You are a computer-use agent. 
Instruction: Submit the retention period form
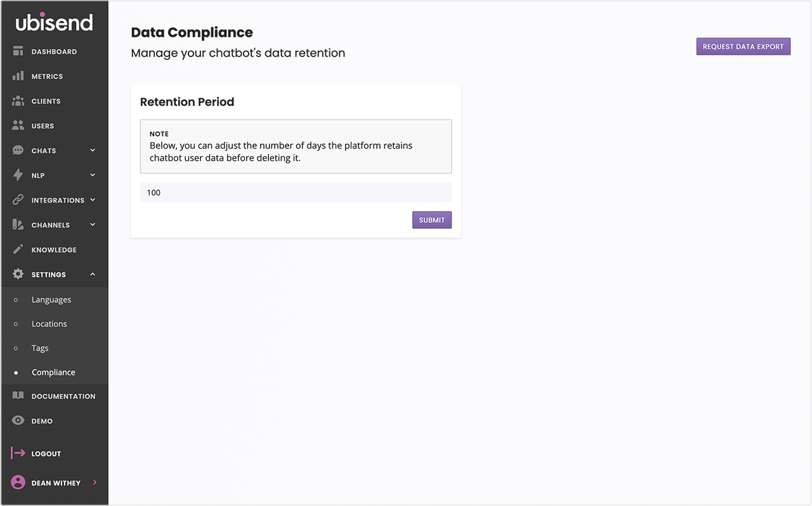(431, 220)
